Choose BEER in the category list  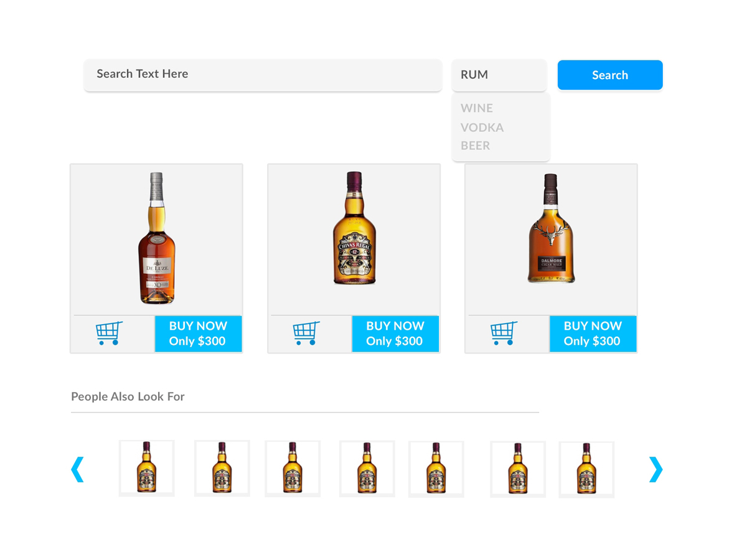[476, 146]
